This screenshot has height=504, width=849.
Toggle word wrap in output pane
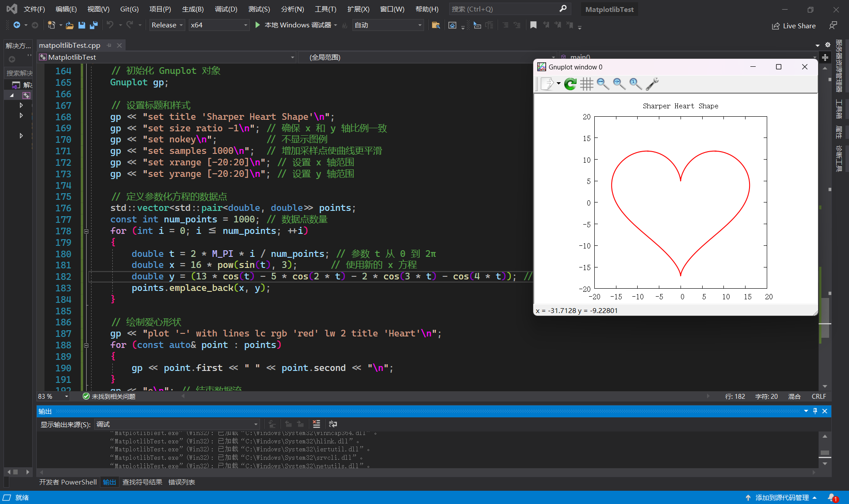(x=333, y=424)
